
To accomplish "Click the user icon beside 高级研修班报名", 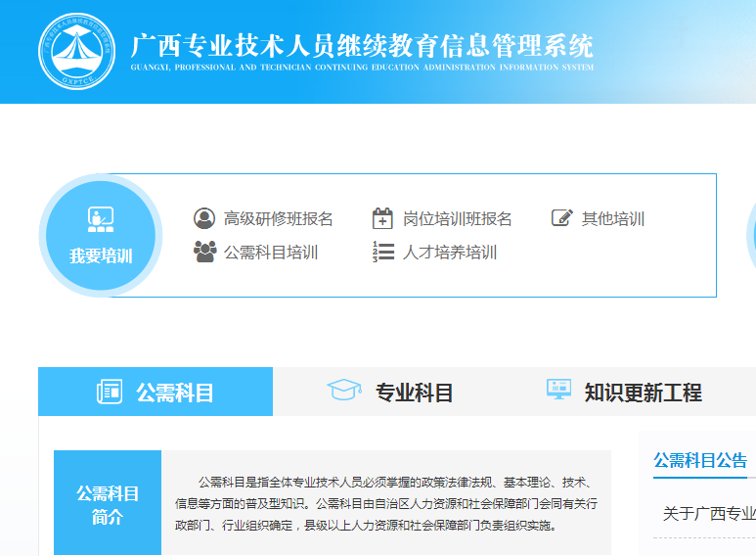I will (204, 218).
